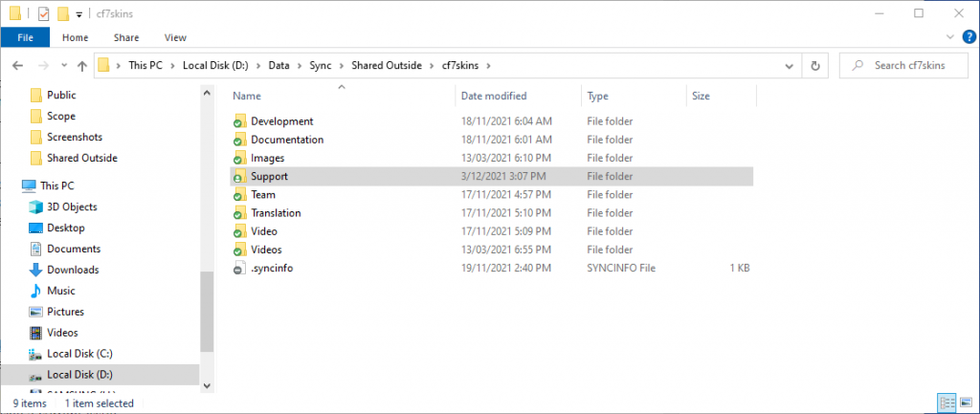Click the Back navigation arrow
Viewport: 980px width, 414px height.
tap(20, 66)
